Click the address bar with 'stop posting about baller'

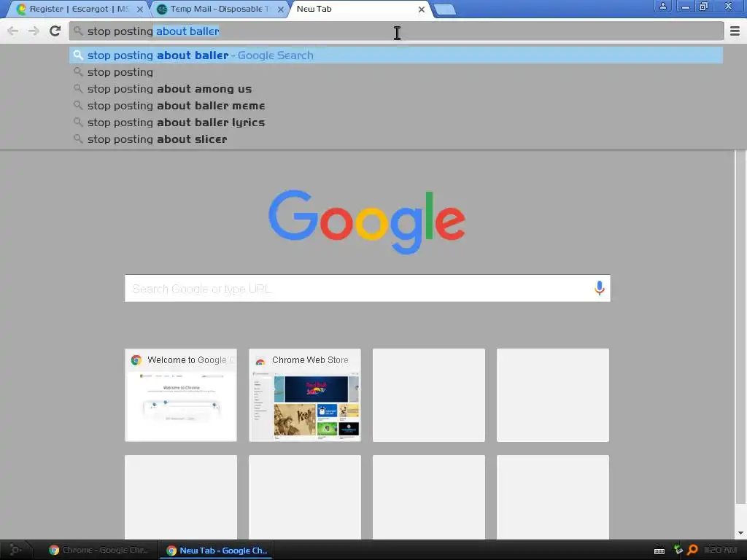click(x=396, y=31)
